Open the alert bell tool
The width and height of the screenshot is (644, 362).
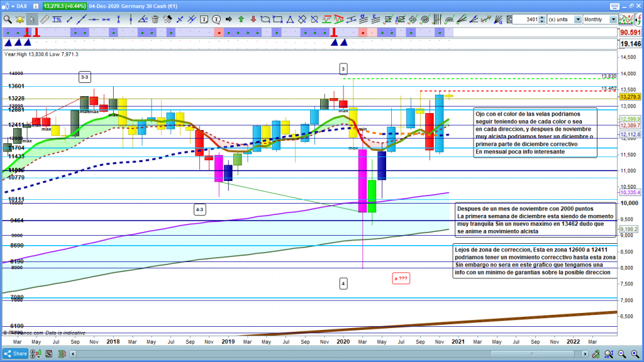[19, 19]
